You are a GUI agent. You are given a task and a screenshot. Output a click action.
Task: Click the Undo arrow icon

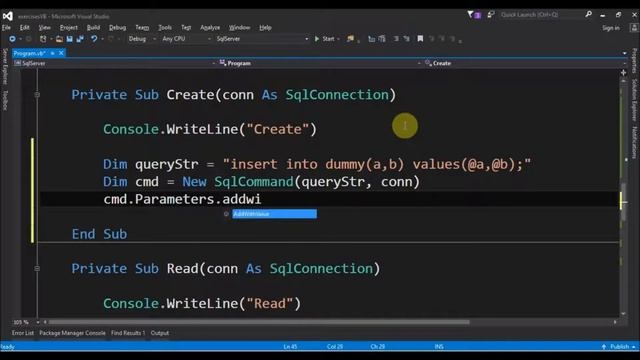tap(94, 39)
